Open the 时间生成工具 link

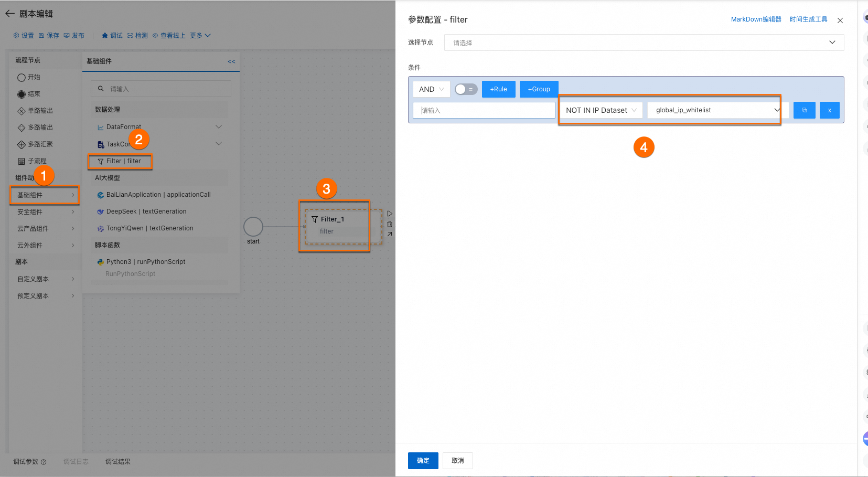pyautogui.click(x=808, y=19)
